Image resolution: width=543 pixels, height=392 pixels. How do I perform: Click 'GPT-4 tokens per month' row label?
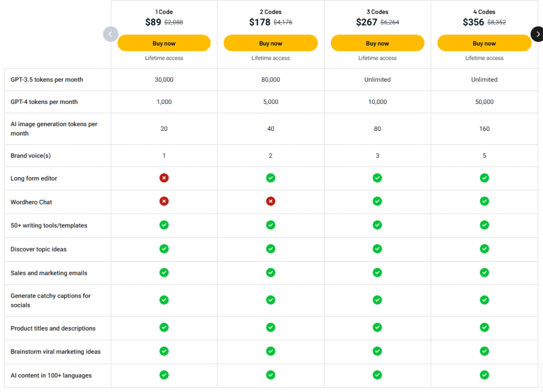coord(44,102)
